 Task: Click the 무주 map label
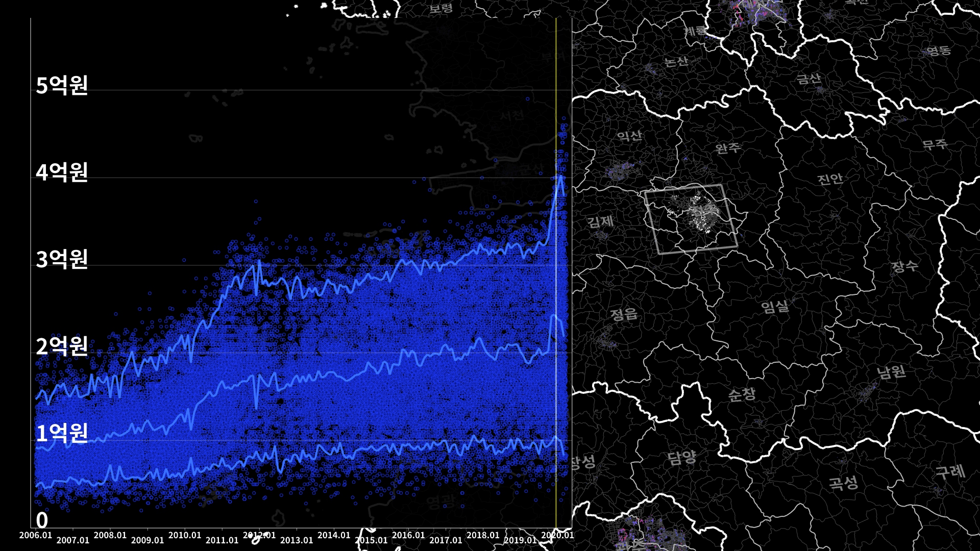pyautogui.click(x=935, y=144)
